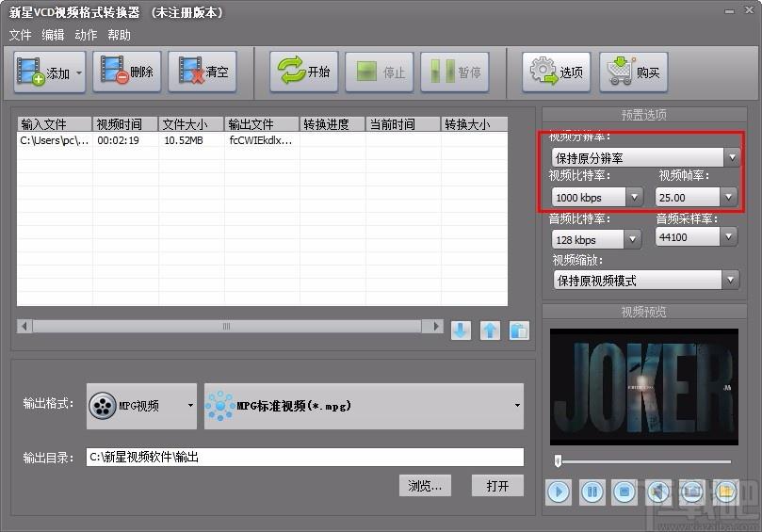Click the 输出目录 path input field

[304, 458]
